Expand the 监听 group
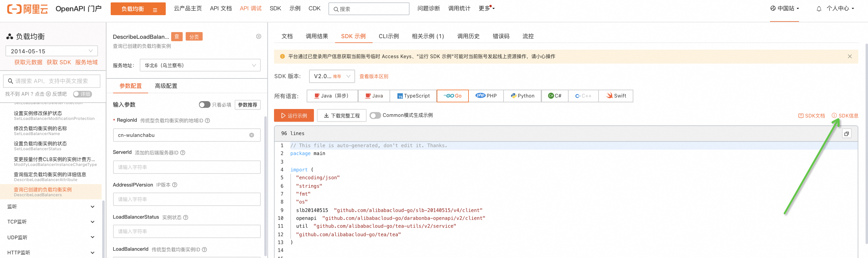Screen dimensions: 868x258 [x=51, y=207]
